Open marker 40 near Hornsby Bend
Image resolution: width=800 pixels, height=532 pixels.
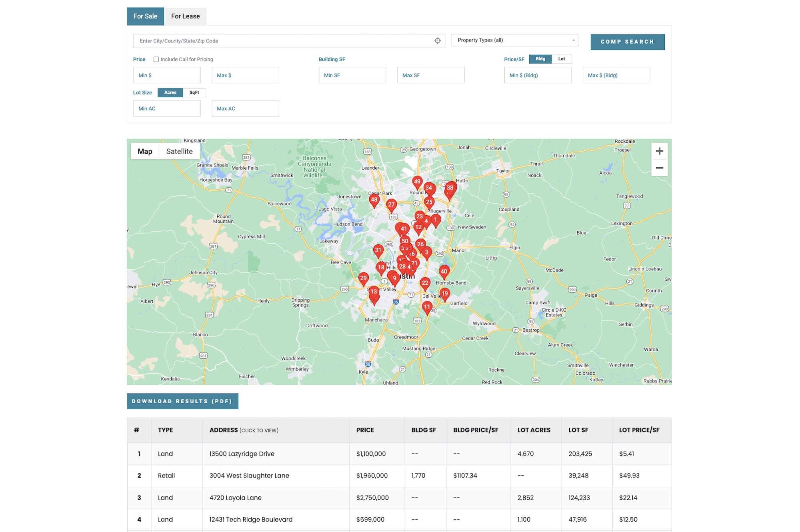[444, 272]
